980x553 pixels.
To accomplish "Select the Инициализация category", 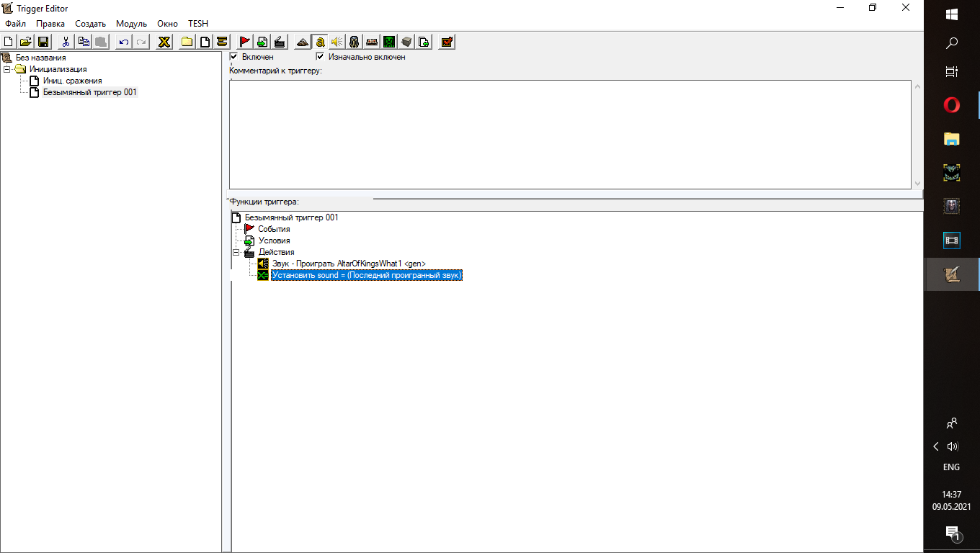I will coord(58,69).
